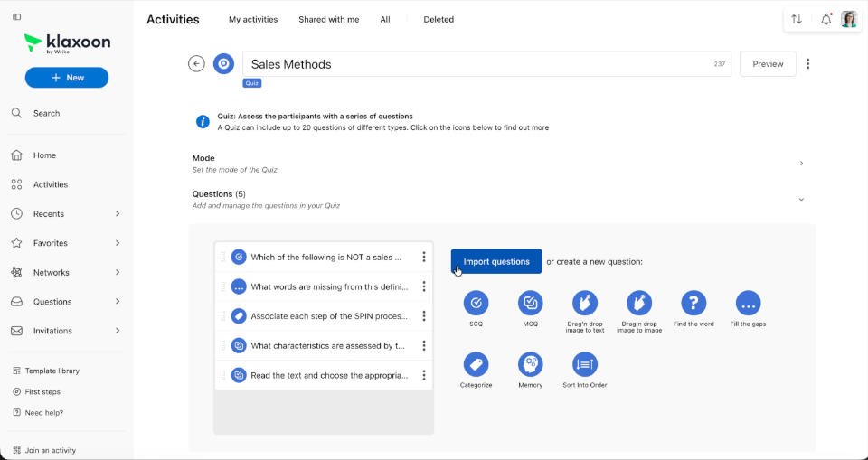
Task: Click the back arrow button
Action: click(x=196, y=63)
